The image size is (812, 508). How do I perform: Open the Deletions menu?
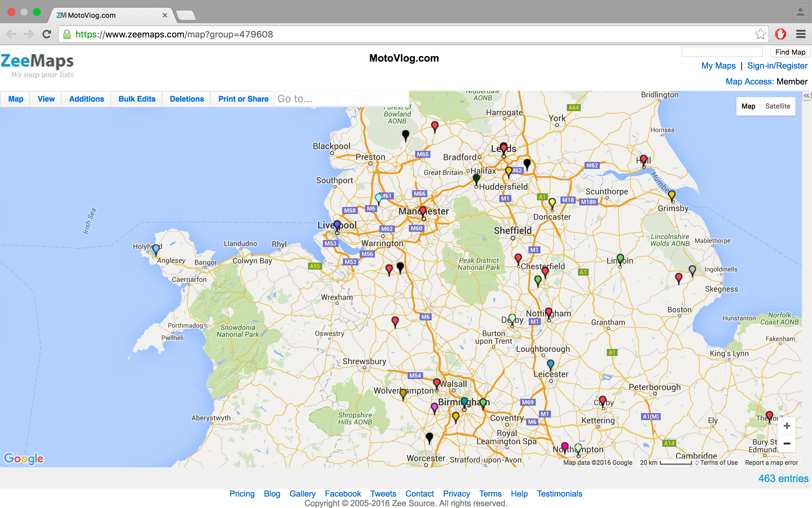[187, 99]
